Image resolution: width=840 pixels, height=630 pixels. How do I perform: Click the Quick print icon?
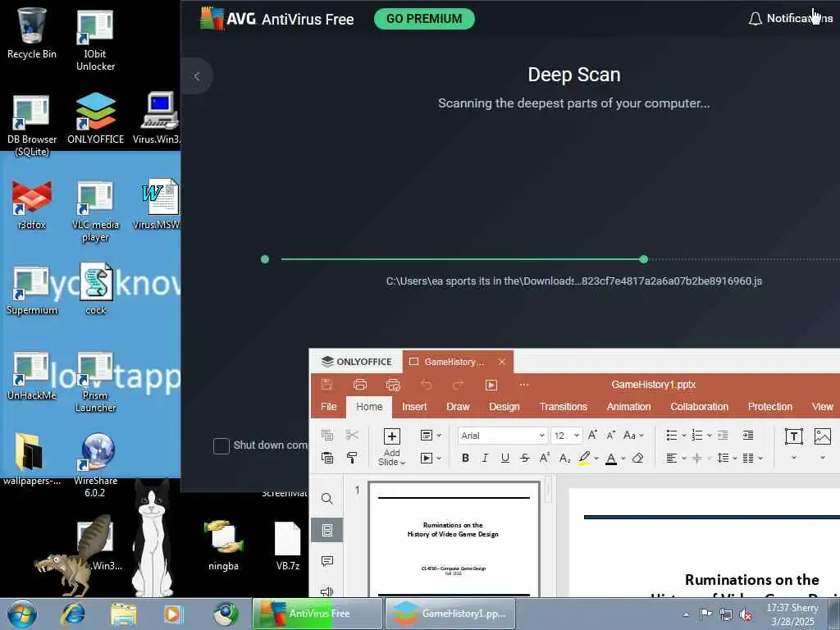pos(393,385)
